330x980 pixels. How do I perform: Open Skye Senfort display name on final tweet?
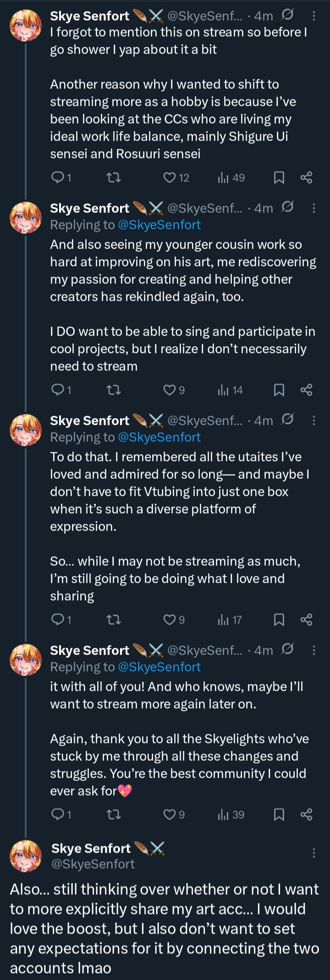[x=91, y=849]
